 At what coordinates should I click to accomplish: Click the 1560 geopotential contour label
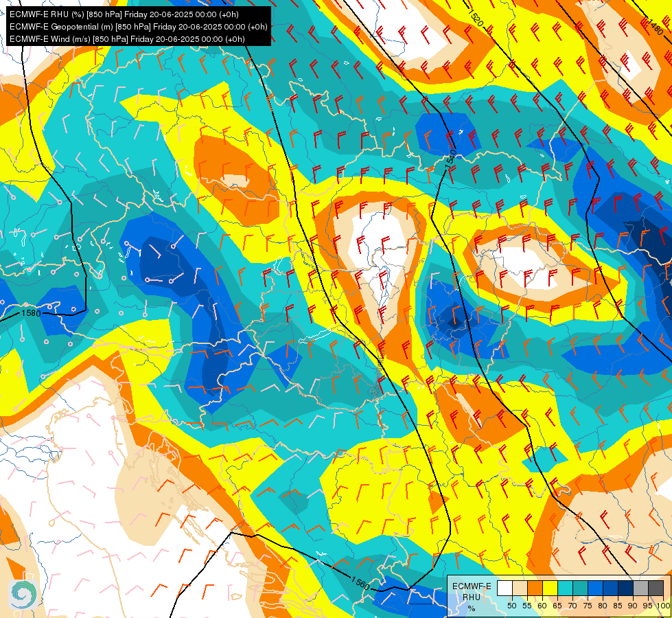click(x=360, y=583)
